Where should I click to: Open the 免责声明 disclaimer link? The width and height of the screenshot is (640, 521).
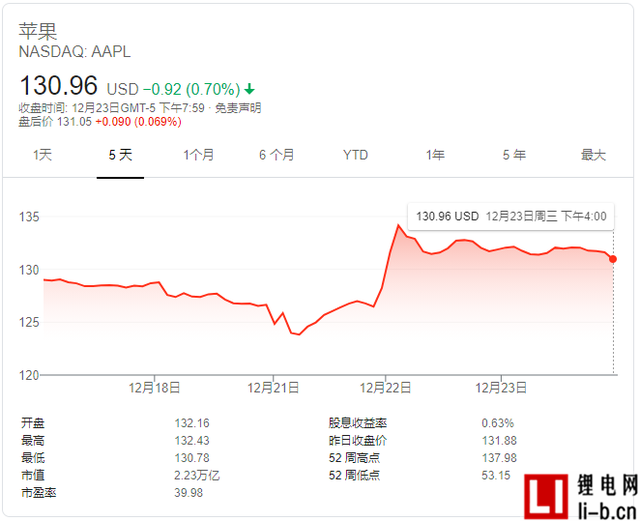coord(238,108)
